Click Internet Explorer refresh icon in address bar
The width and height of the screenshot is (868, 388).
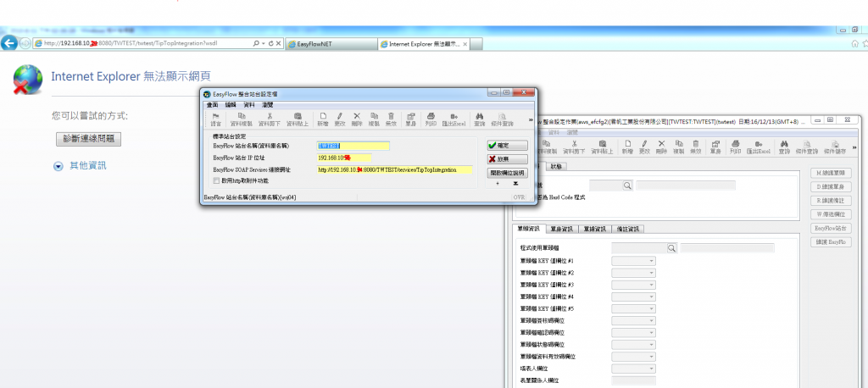click(x=270, y=43)
